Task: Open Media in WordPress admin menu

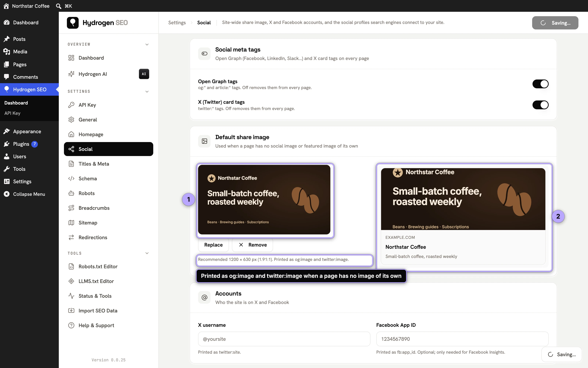Action: [x=29, y=52]
